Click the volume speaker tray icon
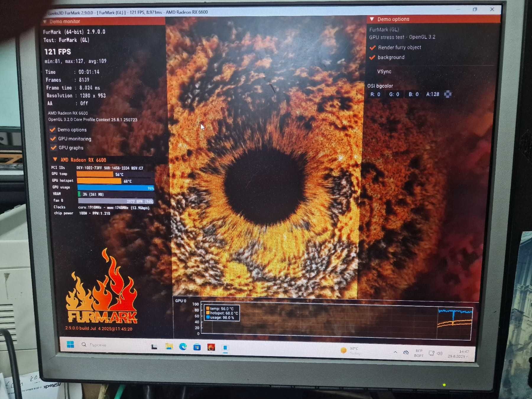This screenshot has height=399, width=532. [439, 353]
